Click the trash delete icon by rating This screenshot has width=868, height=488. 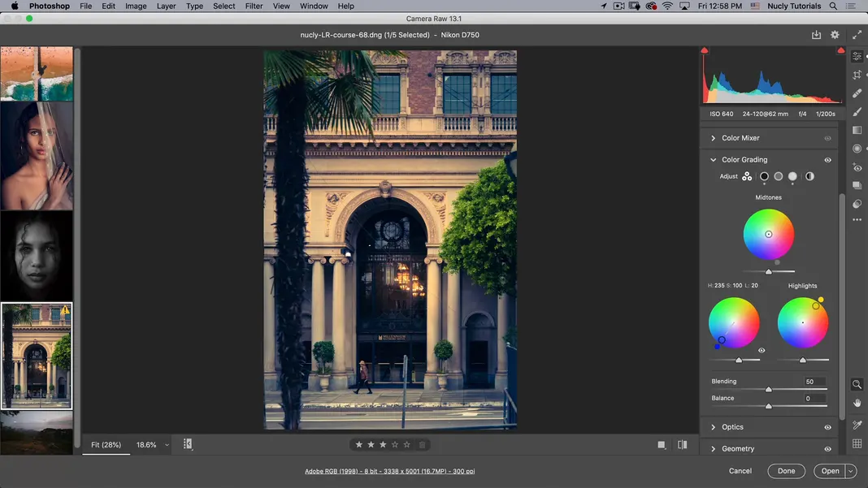(x=423, y=445)
